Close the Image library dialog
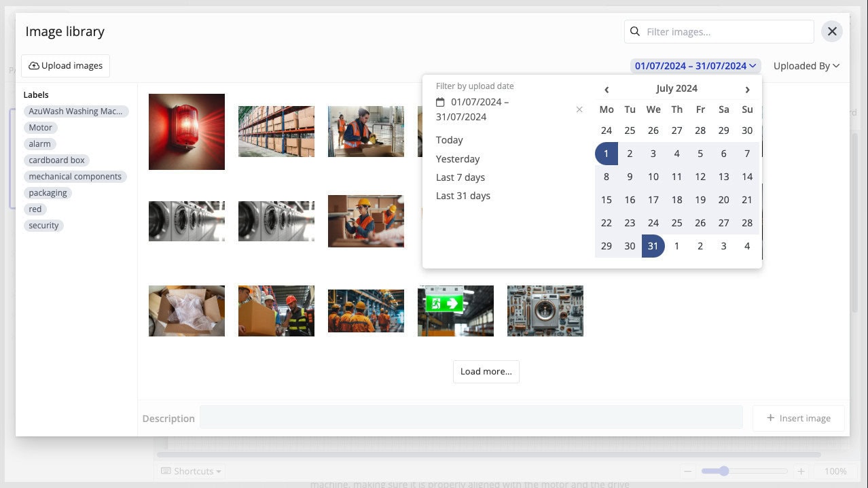The width and height of the screenshot is (868, 488). coord(831,31)
